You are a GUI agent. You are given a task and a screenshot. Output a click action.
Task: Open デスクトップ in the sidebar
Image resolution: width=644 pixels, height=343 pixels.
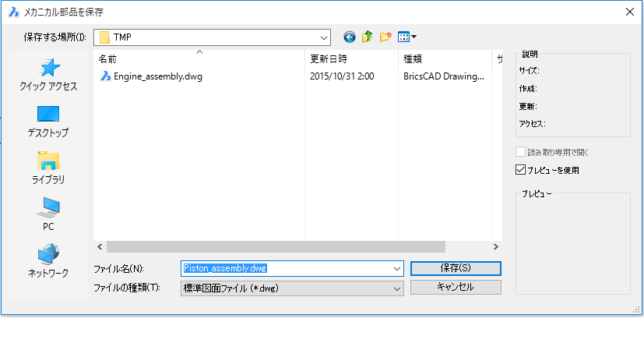48,122
